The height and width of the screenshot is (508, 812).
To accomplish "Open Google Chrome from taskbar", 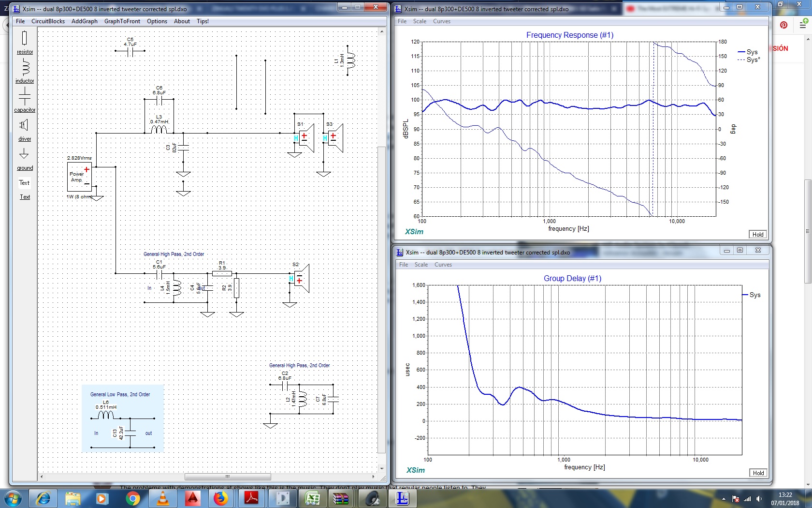I will pyautogui.click(x=132, y=499).
